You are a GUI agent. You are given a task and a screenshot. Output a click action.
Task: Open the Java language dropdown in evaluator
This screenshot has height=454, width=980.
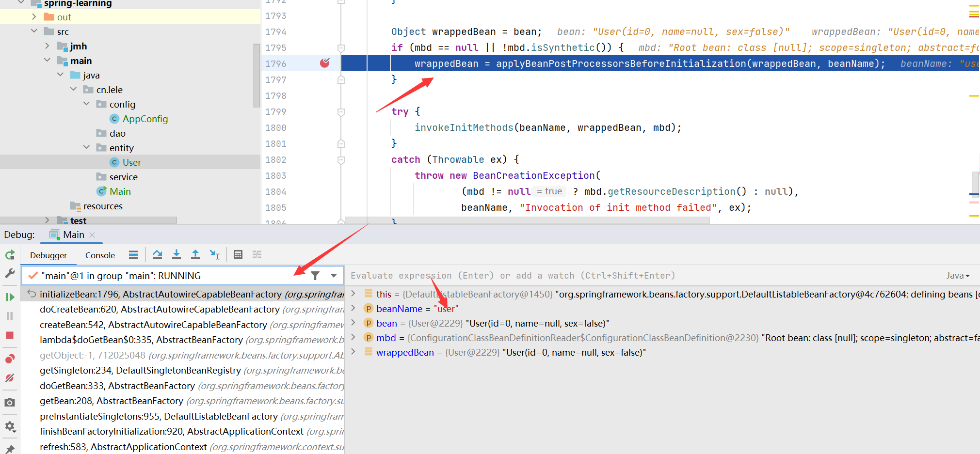[x=958, y=276]
